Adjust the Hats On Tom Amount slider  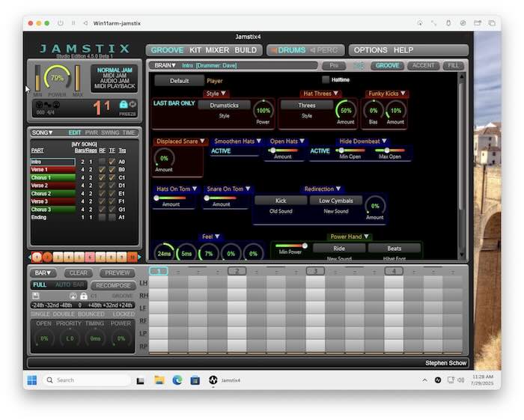[x=171, y=198]
